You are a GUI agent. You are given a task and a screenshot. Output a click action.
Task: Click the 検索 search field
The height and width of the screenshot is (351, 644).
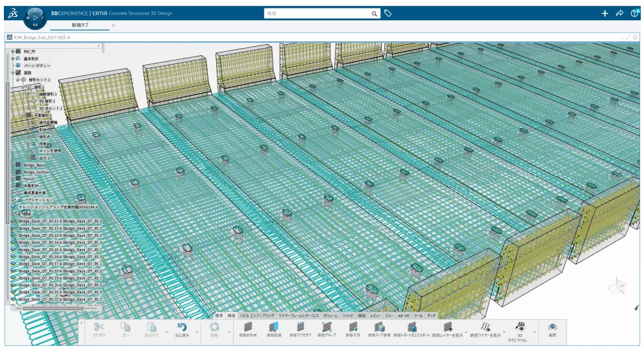point(318,13)
